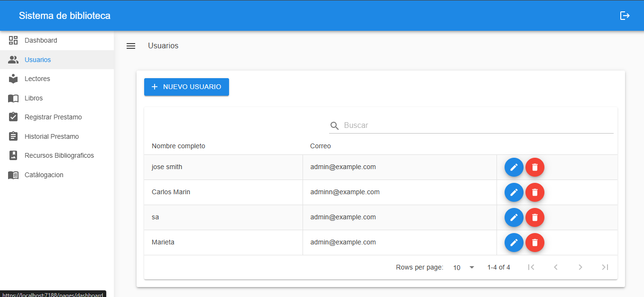Select Registrar Prestamo menu item
The image size is (644, 297).
point(53,117)
